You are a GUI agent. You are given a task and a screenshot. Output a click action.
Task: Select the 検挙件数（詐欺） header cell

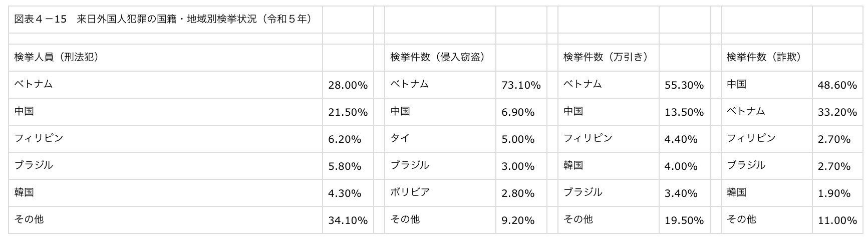pos(764,57)
